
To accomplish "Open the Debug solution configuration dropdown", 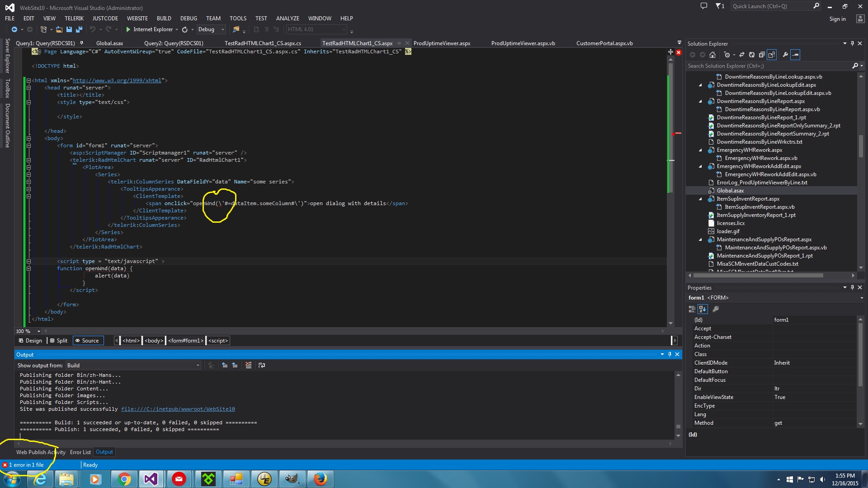I will coord(211,29).
